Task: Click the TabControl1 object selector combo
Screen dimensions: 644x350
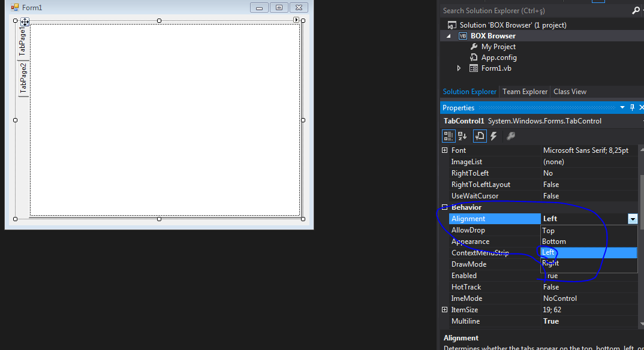Action: click(x=542, y=121)
